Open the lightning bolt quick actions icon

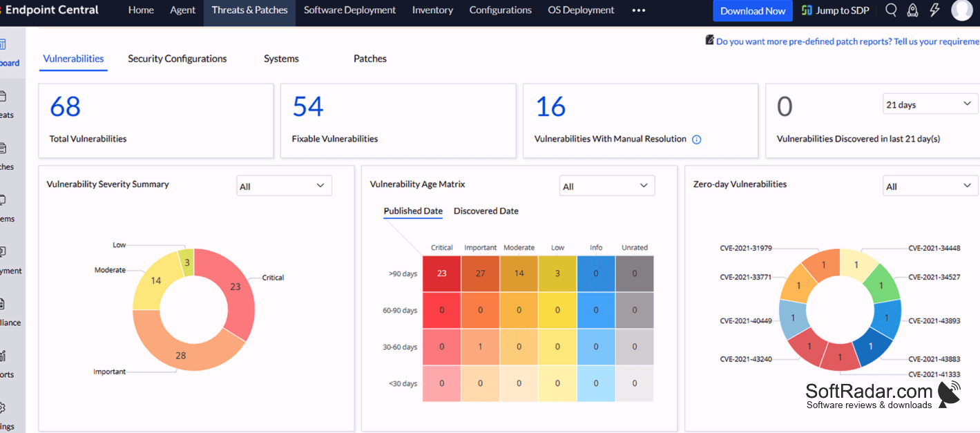point(934,10)
